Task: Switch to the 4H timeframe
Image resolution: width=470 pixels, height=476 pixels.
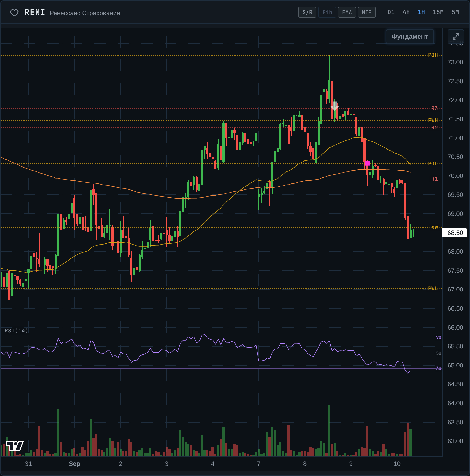Action: pos(406,12)
